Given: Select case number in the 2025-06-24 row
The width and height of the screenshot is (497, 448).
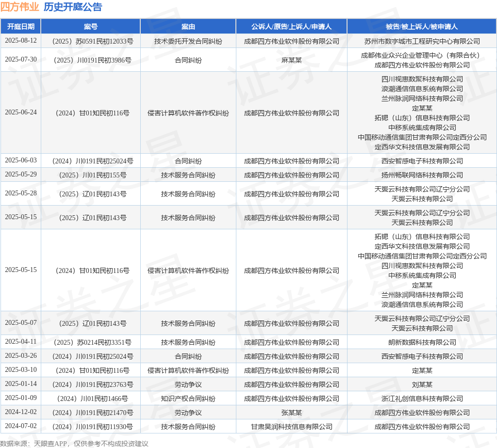Looking at the screenshot, I should 93,113.
